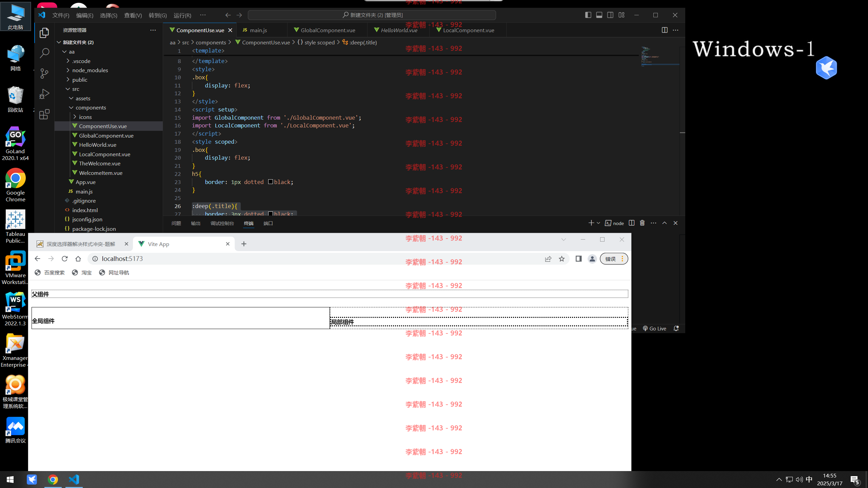Click the split terminal icon
Screen dimensions: 868x488
point(631,223)
